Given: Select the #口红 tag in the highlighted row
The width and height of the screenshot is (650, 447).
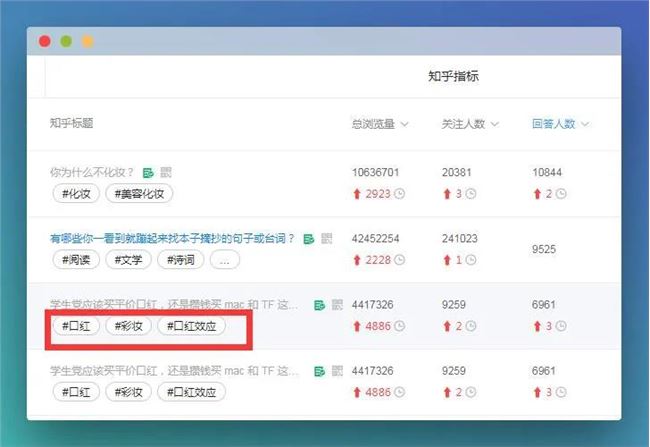Looking at the screenshot, I should click(76, 326).
